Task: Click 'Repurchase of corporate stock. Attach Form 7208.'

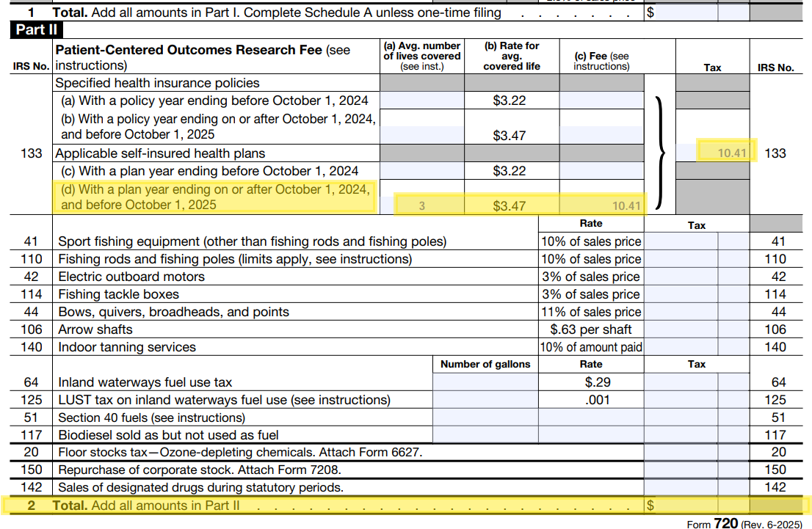Action: point(200,470)
